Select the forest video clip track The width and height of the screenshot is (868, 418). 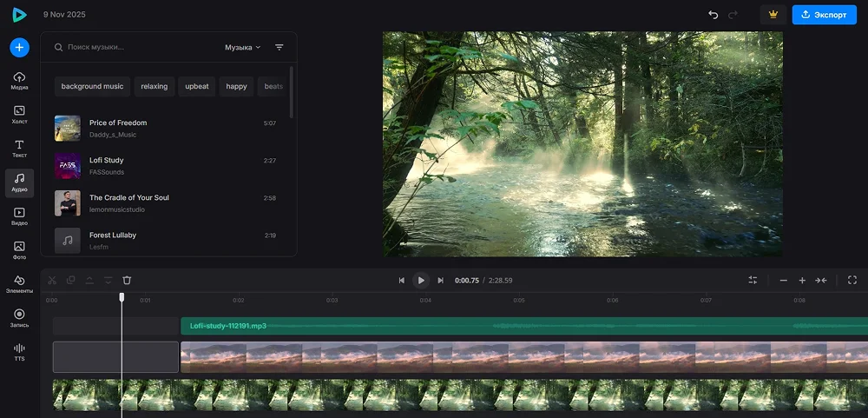[460, 395]
